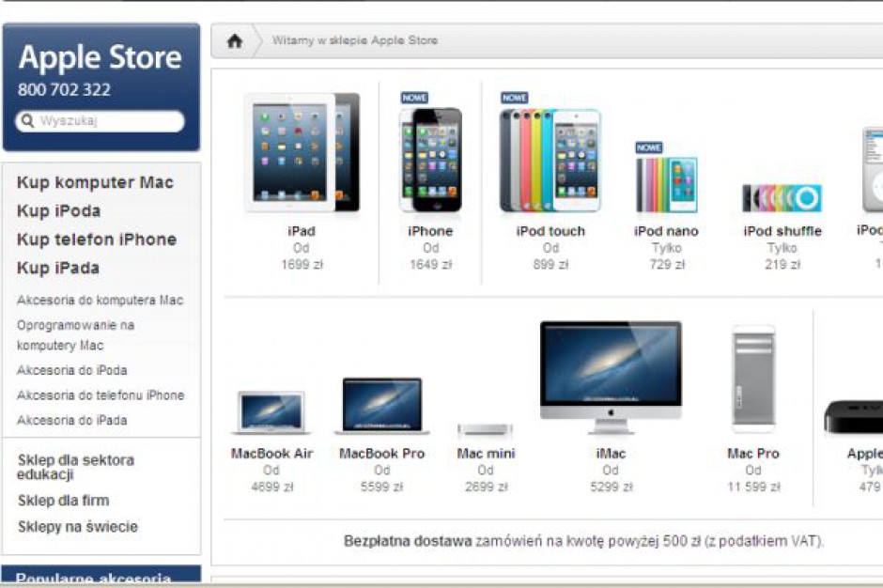Click the 729 zł iPod nano price
Screen dimensions: 883x588
pyautogui.click(x=667, y=265)
